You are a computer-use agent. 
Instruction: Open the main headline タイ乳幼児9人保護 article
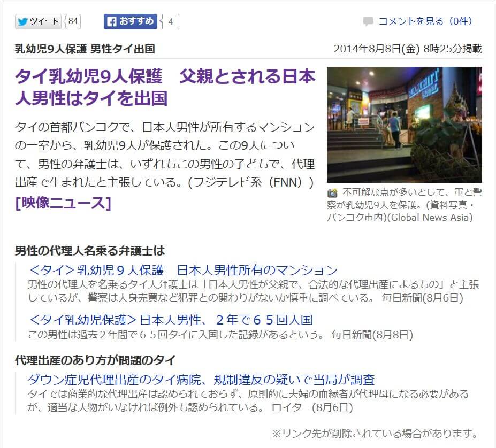point(165,87)
